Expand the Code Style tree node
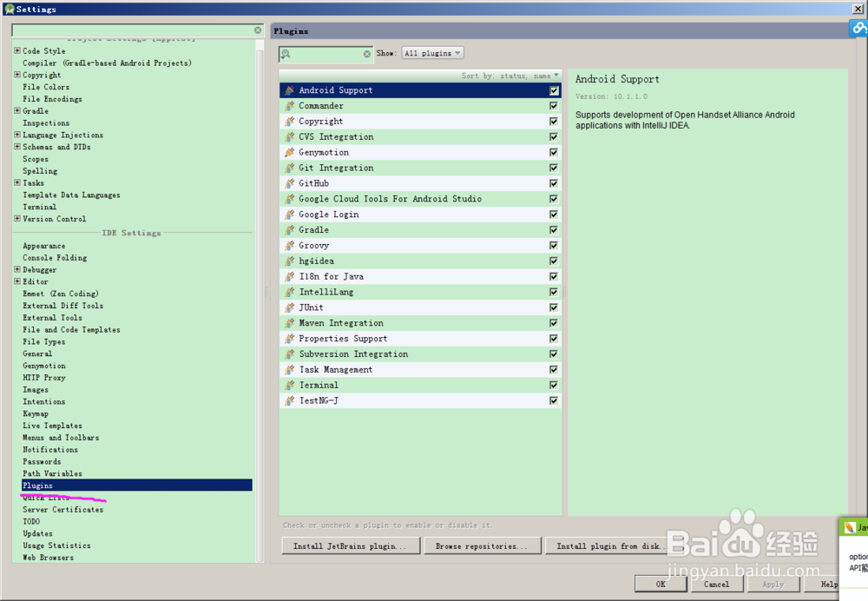The image size is (868, 601). point(17,50)
